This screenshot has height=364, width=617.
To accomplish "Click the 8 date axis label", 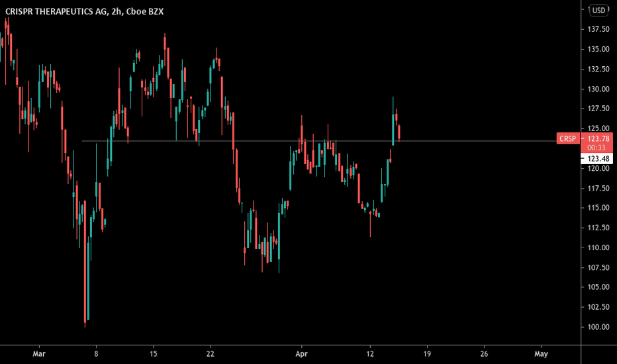I will tap(96, 354).
